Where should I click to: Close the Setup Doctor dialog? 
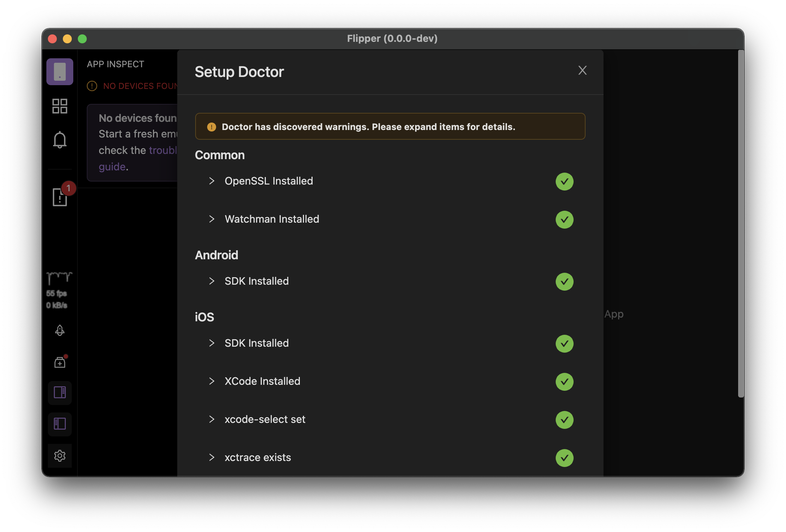pyautogui.click(x=582, y=71)
